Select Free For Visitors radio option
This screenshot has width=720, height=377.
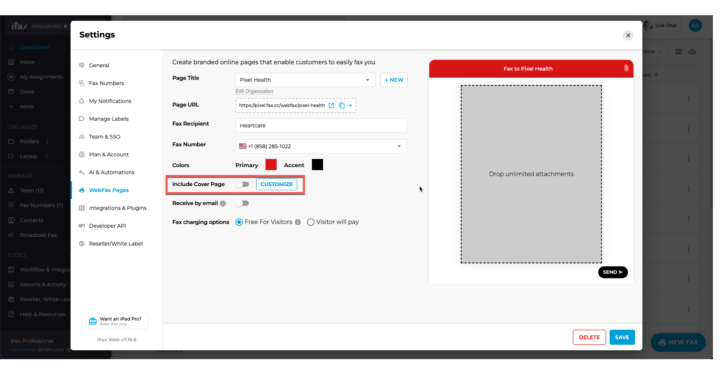click(239, 222)
